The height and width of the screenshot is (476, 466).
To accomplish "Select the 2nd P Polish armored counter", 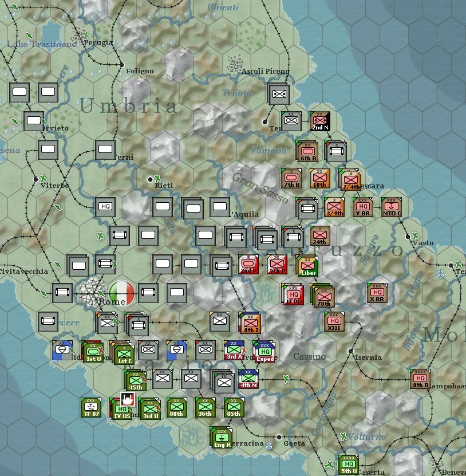I will pos(248,264).
